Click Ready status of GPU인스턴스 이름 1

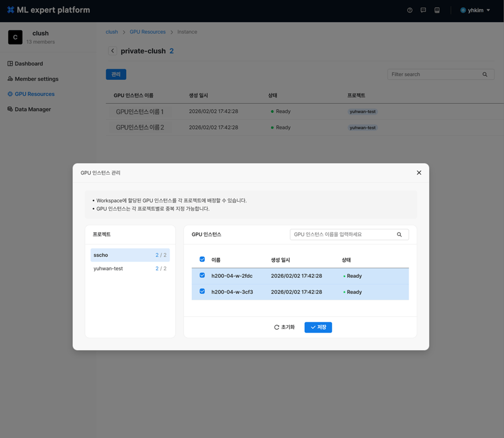pos(281,111)
